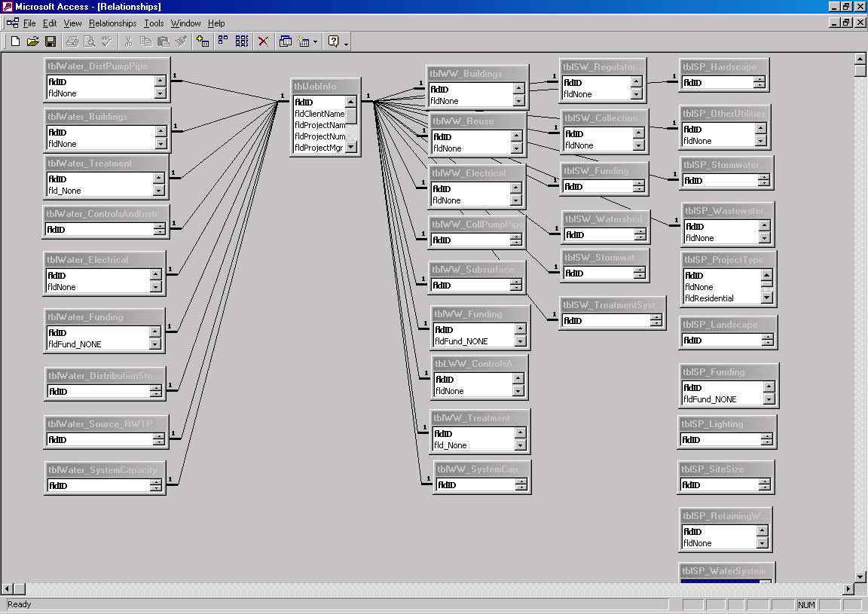Viewport: 868px width, 614px height.
Task: Click the Paste clipboard icon
Action: click(164, 41)
